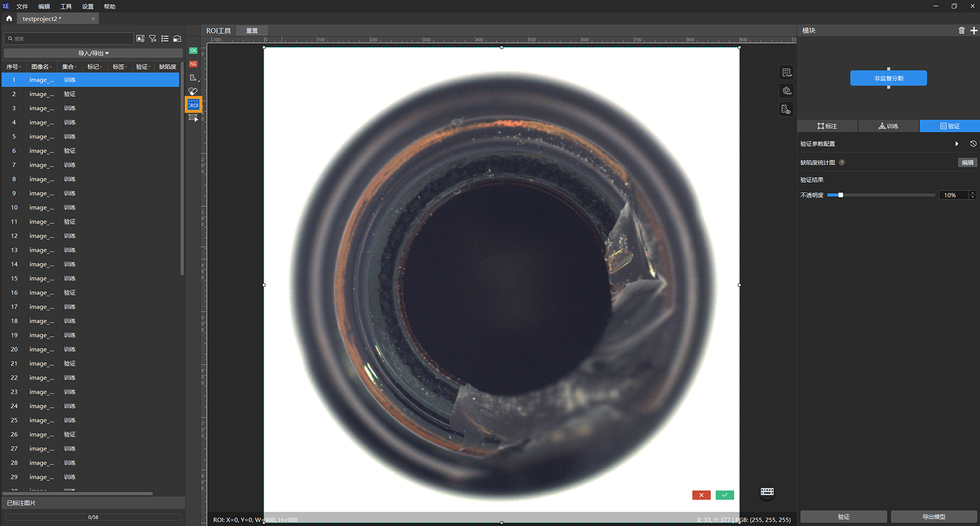This screenshot has height=526, width=980.
Task: Switch to the 训练 tab
Action: [888, 126]
